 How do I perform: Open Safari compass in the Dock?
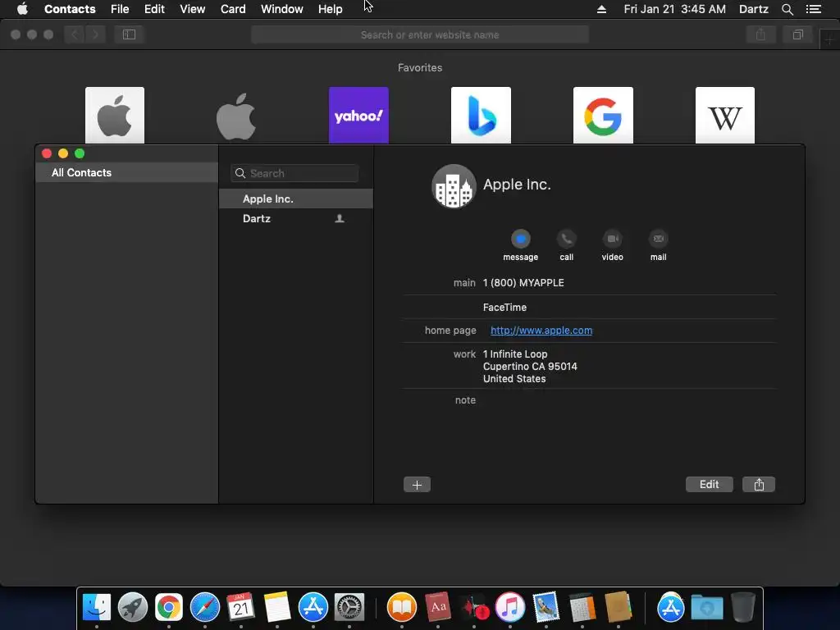(x=204, y=607)
